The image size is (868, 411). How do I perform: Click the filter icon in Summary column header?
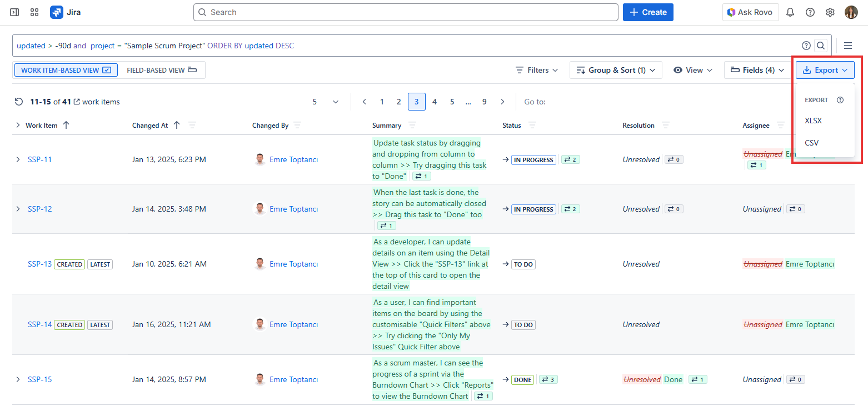[412, 126]
